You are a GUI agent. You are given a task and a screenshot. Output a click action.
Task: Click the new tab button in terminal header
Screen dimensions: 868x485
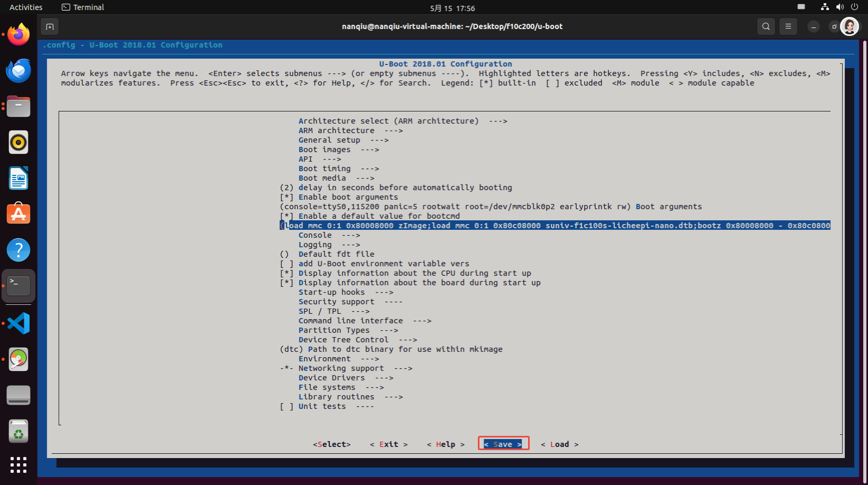point(50,26)
